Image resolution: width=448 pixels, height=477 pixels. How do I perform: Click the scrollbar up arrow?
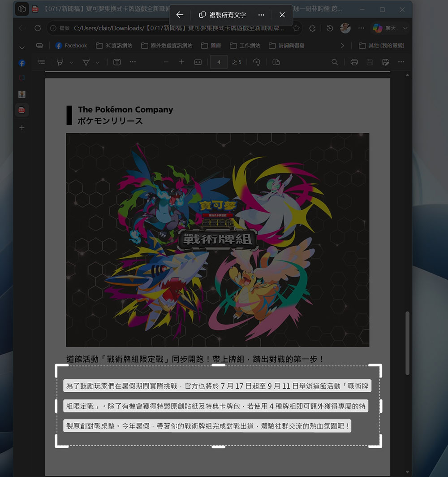(407, 75)
